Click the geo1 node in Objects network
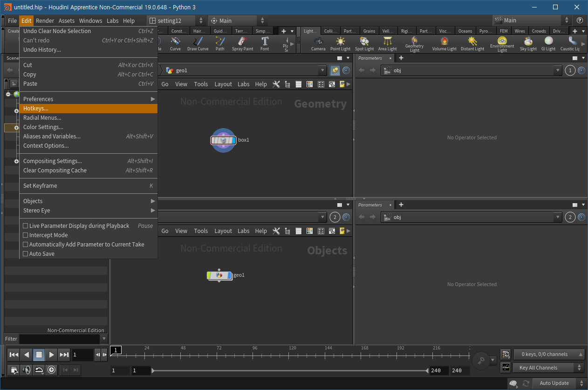 click(219, 275)
